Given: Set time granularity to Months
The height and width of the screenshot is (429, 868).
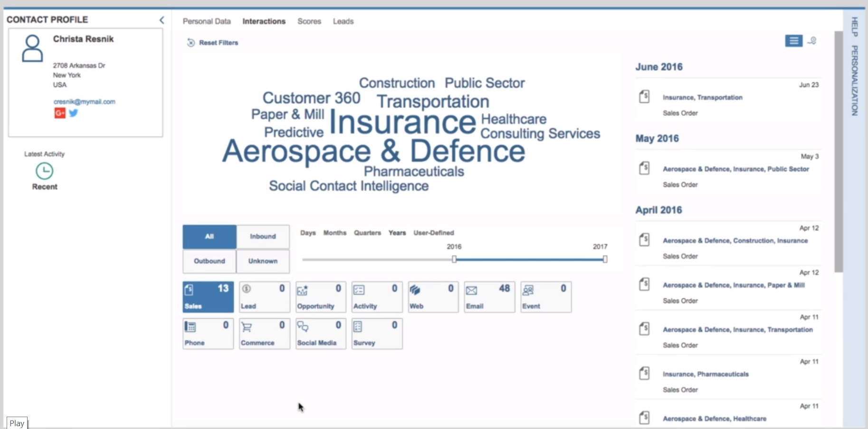Looking at the screenshot, I should 335,233.
